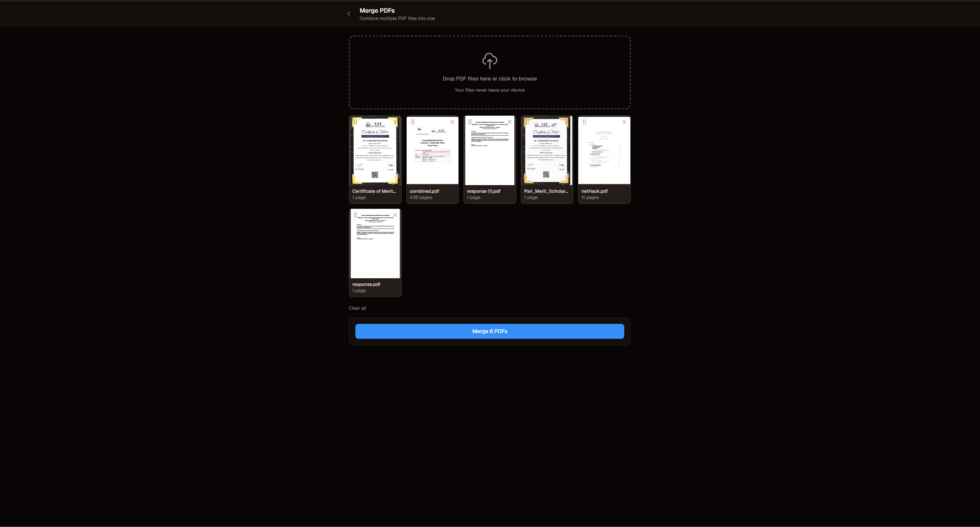Remove response.pdf from the list
980x527 pixels.
[395, 215]
